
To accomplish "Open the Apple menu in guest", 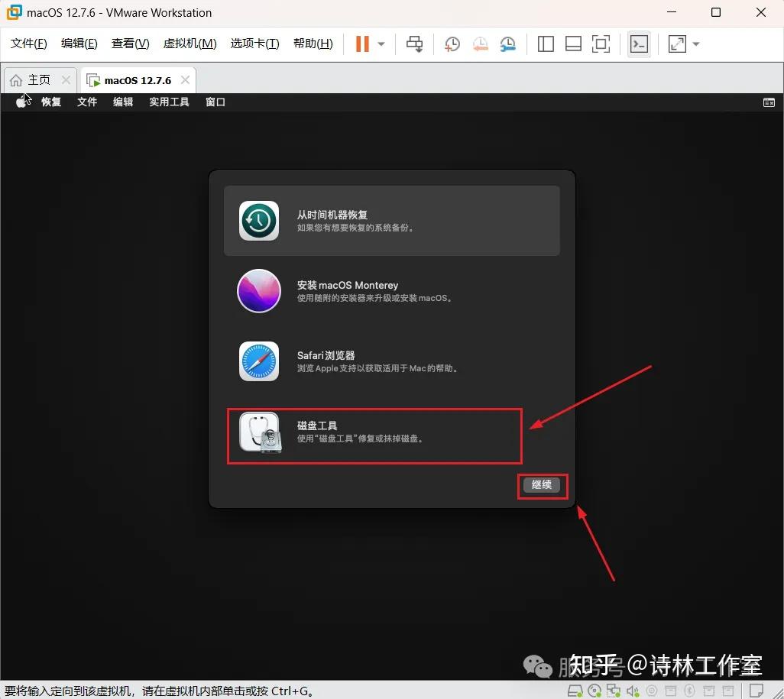I will pyautogui.click(x=21, y=102).
